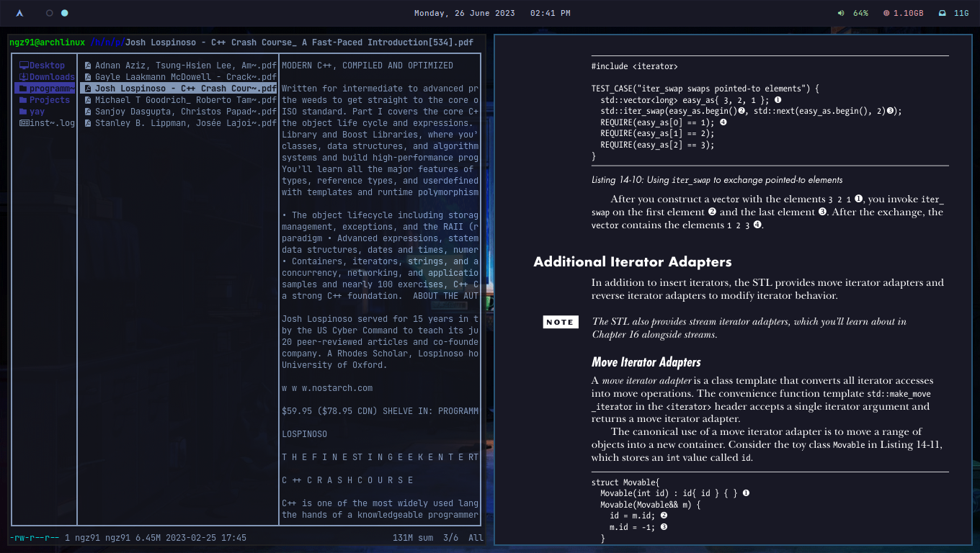Click the Arch Linux logo in the top bar
This screenshot has width=980, height=553.
(19, 12)
